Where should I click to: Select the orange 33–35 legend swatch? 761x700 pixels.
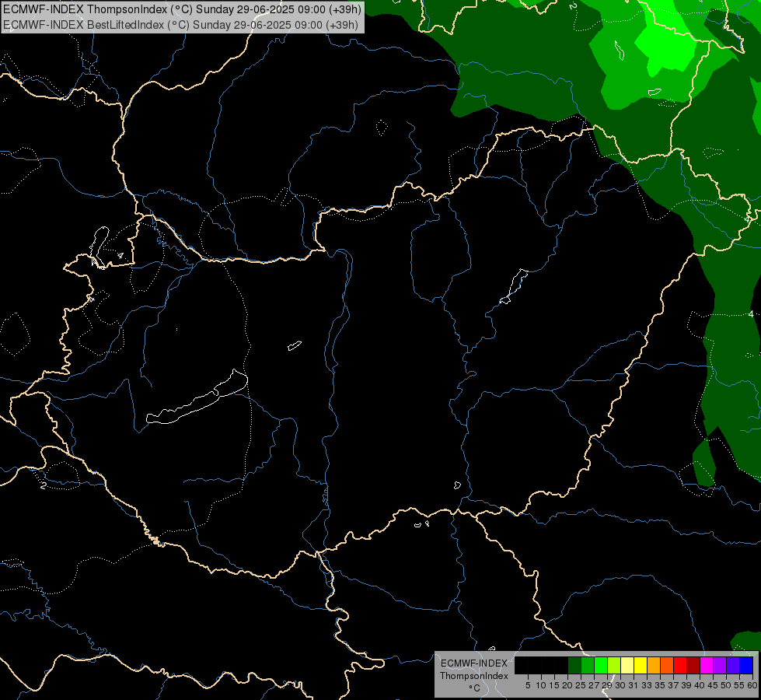pyautogui.click(x=654, y=665)
